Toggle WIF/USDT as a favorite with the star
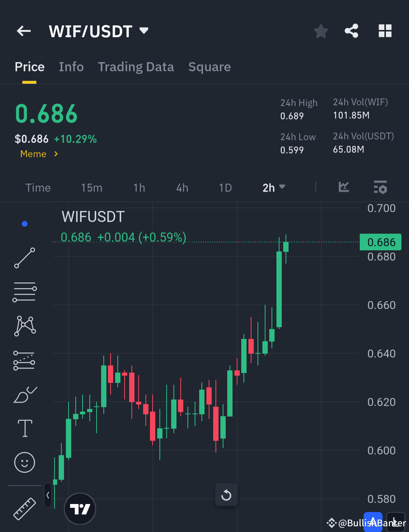Image resolution: width=409 pixels, height=532 pixels. (321, 31)
